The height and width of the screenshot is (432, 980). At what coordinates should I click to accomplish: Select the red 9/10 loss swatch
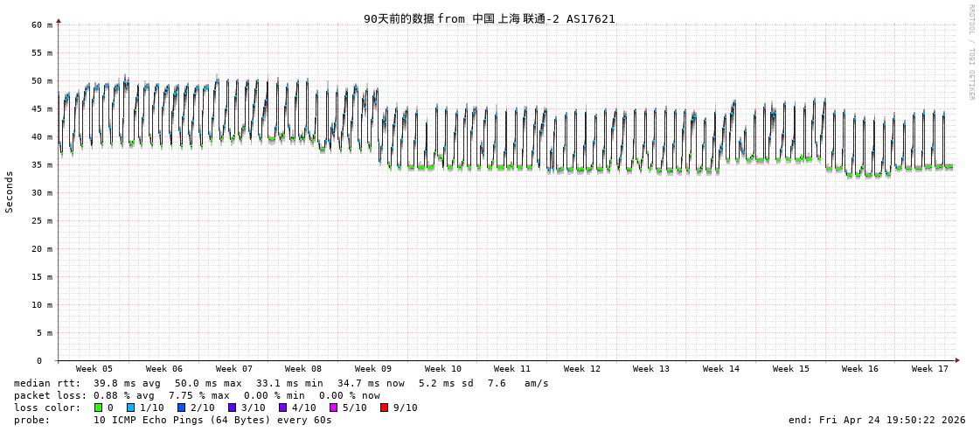click(385, 408)
